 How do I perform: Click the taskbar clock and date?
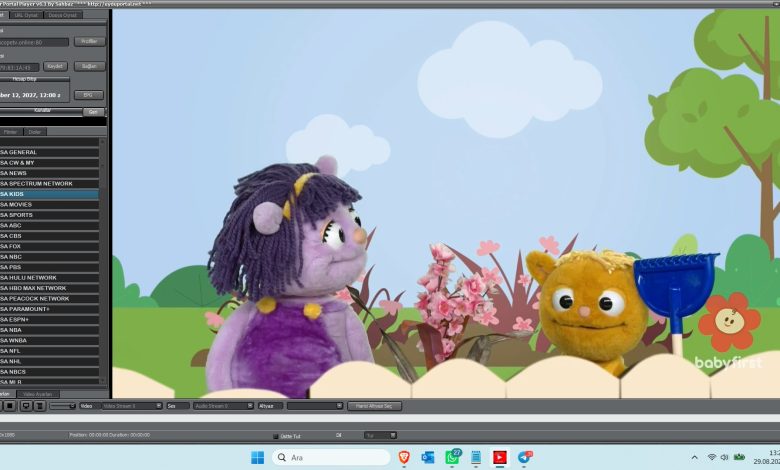767,457
